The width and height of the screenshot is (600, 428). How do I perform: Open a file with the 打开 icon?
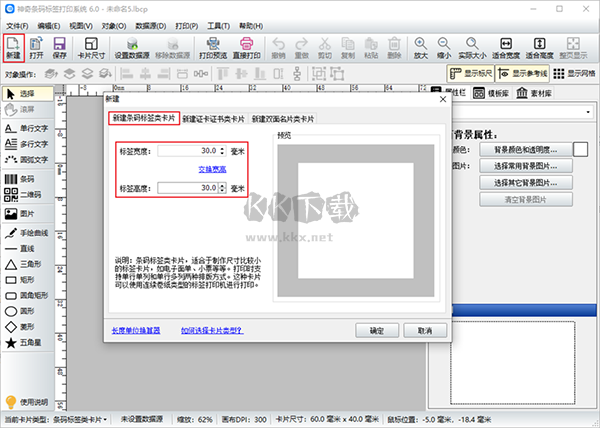[36, 48]
